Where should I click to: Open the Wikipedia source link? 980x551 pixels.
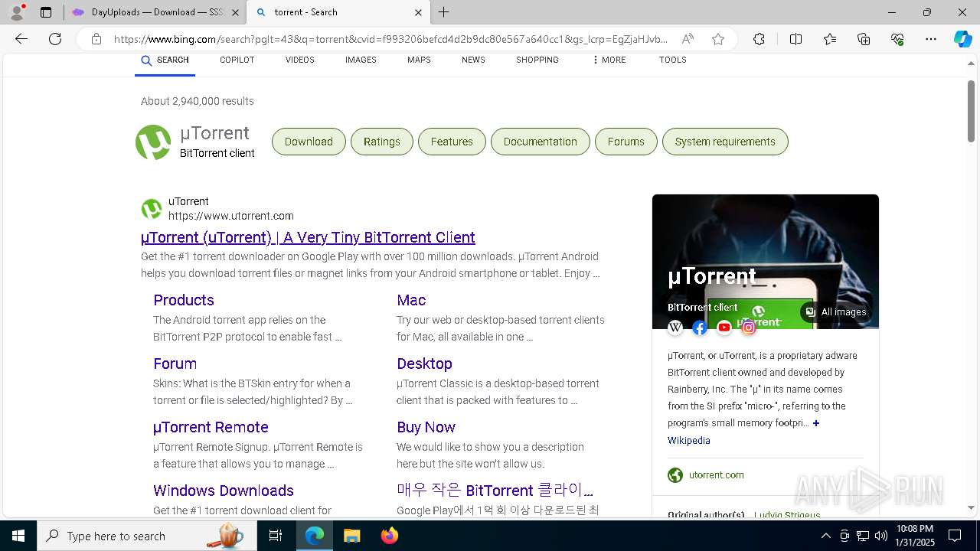pyautogui.click(x=689, y=441)
